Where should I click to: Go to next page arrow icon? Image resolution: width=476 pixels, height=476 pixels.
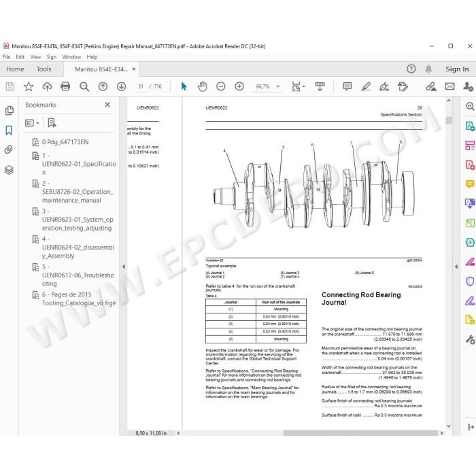click(122, 86)
